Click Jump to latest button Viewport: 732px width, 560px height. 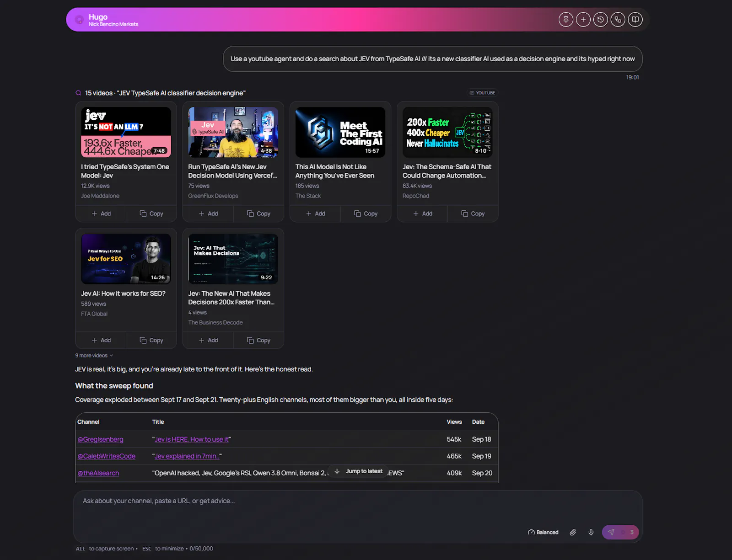[358, 471]
